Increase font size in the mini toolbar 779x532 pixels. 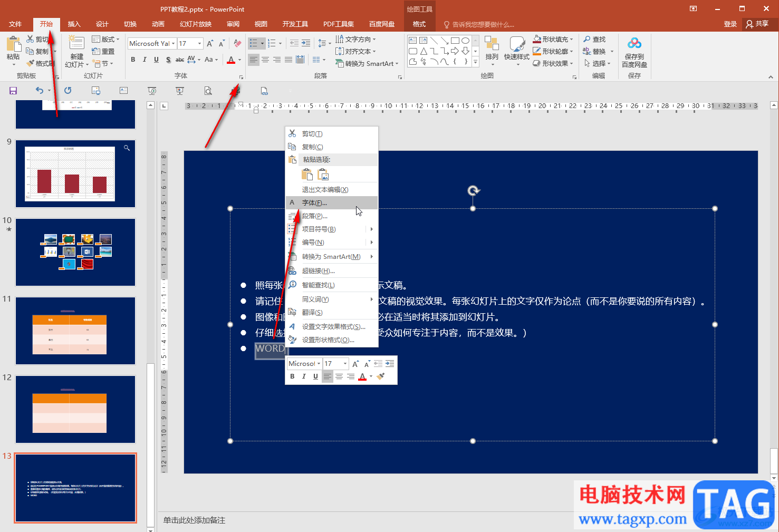[355, 364]
